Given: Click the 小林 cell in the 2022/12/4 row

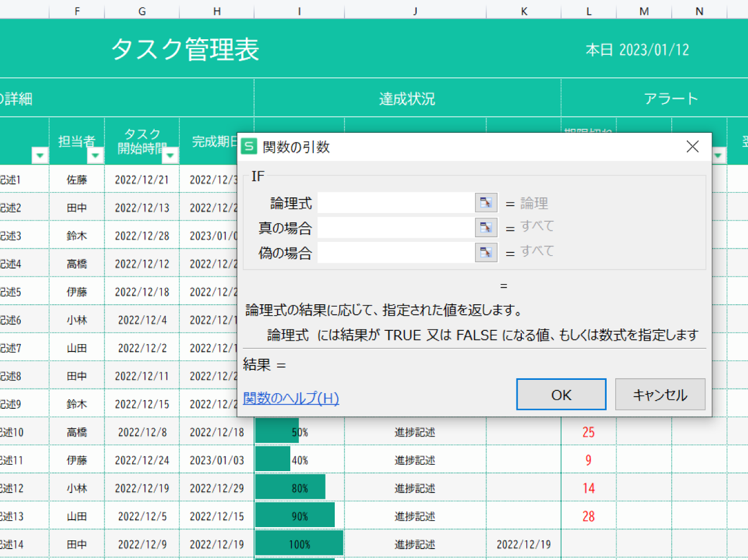Looking at the screenshot, I should (x=77, y=320).
